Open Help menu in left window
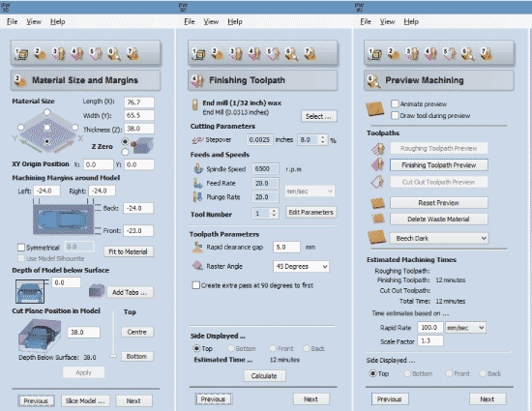 [58, 21]
